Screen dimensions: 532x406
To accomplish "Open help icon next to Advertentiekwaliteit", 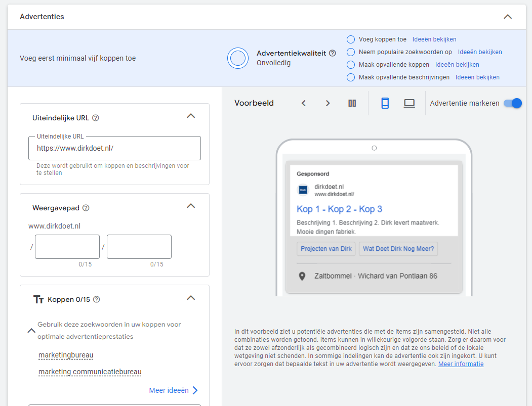I will (x=333, y=53).
